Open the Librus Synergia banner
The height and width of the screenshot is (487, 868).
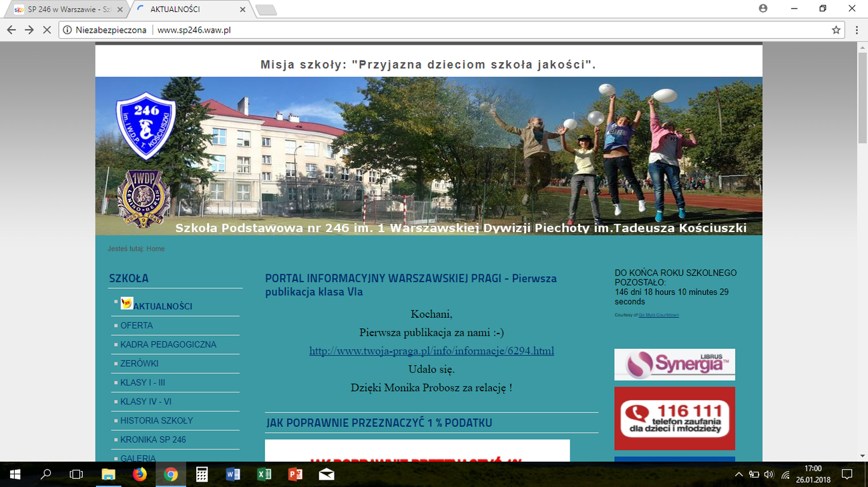tap(674, 364)
